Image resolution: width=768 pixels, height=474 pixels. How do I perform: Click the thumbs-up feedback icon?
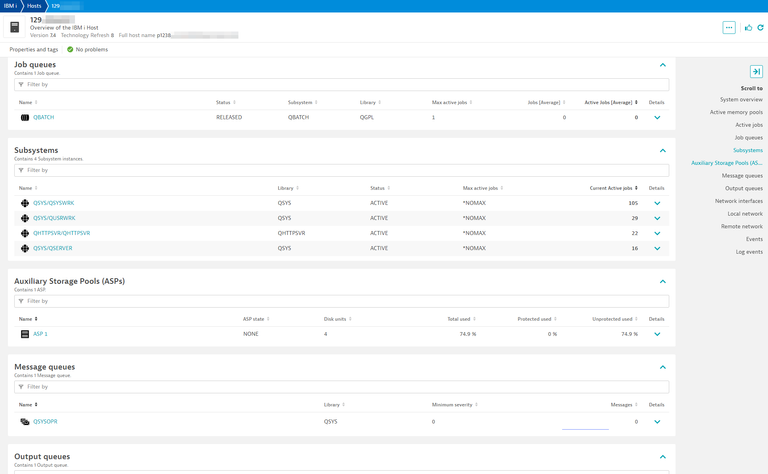pos(748,27)
